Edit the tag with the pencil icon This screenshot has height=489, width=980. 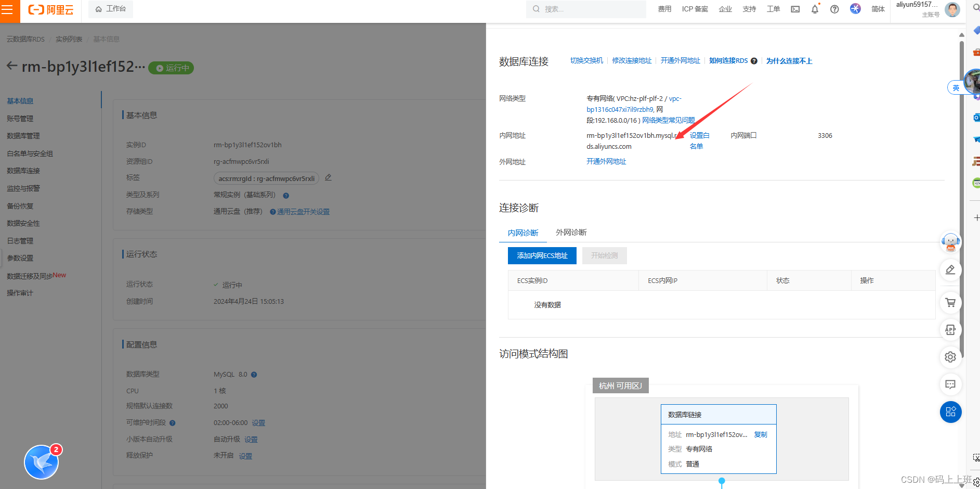[x=328, y=177]
